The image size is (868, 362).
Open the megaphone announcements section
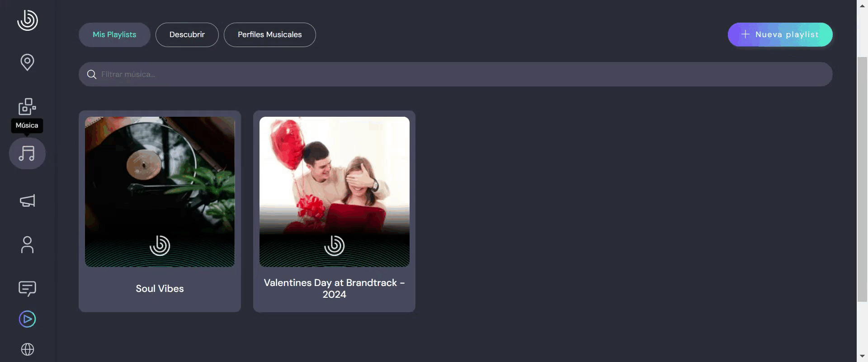[27, 201]
